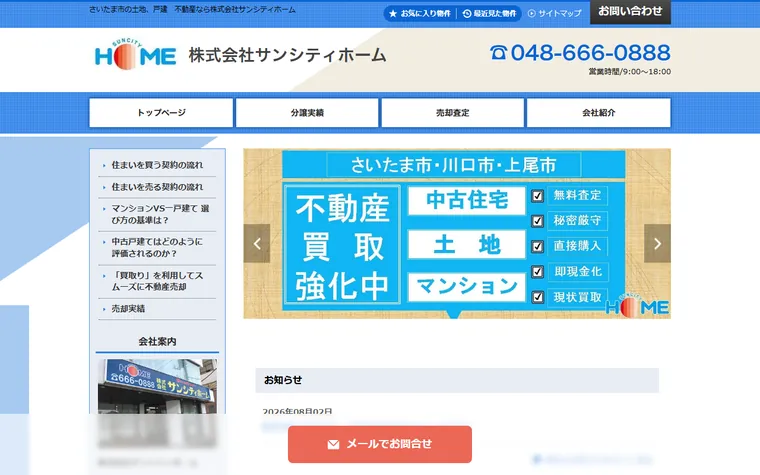This screenshot has width=760, height=475.
Task: Click the HOME logo on banner corner
Action: (637, 306)
